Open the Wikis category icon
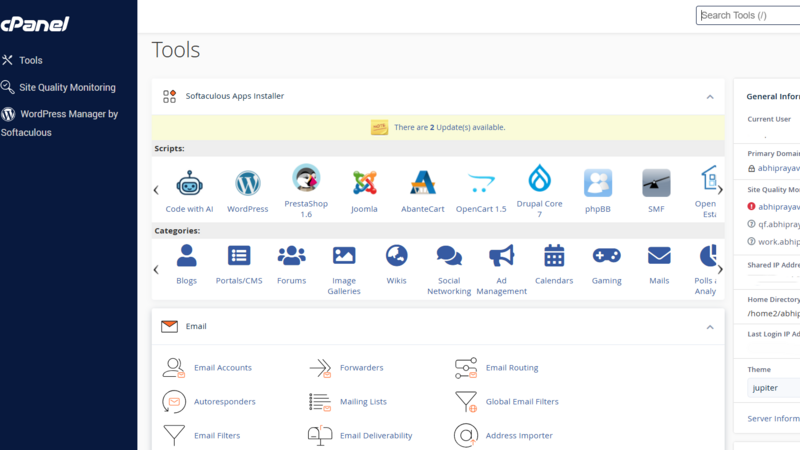The height and width of the screenshot is (450, 800). pos(396,255)
